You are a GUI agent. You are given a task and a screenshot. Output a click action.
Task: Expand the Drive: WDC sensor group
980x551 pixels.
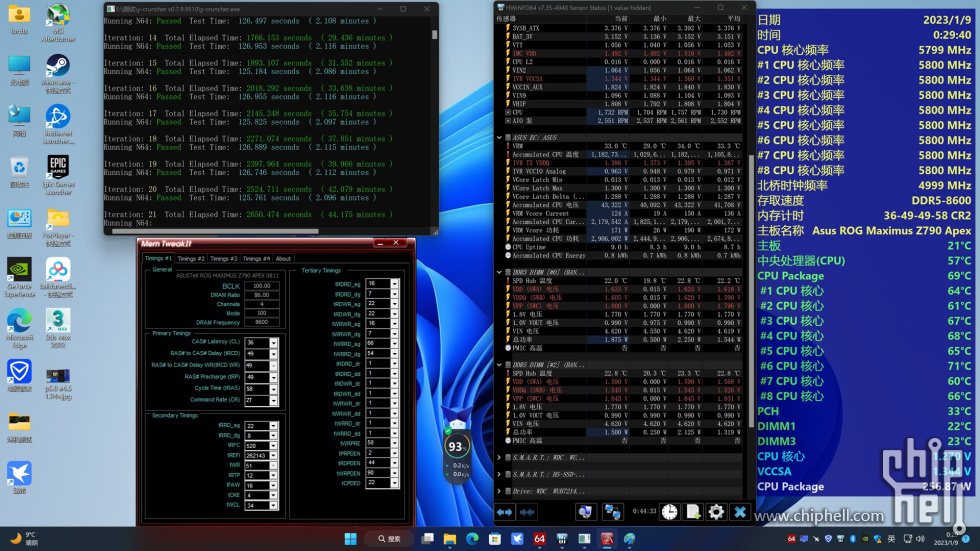point(499,491)
